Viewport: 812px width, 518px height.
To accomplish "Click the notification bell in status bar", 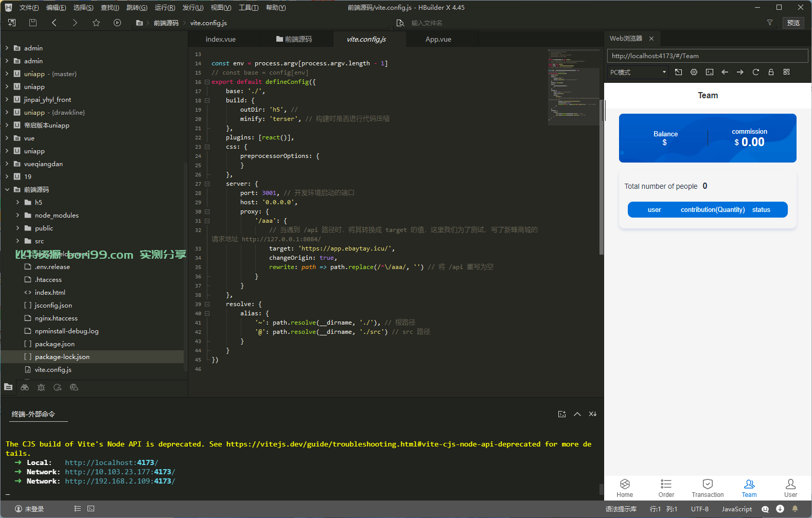I will [795, 509].
